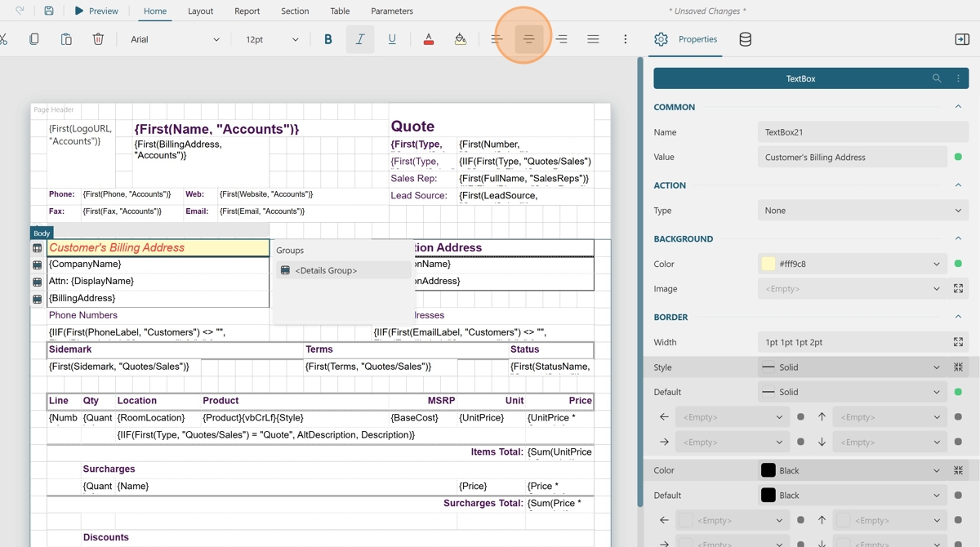Screen dimensions: 980x547
Task: Click the Save icon in top bar
Action: click(49, 11)
